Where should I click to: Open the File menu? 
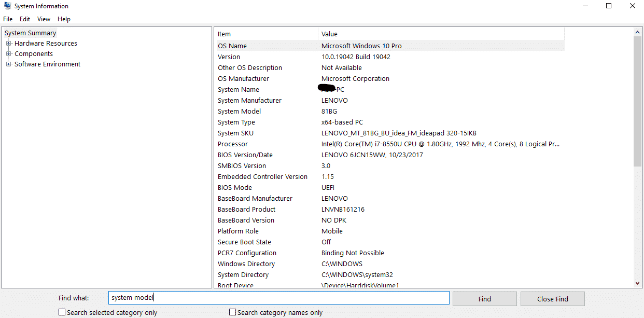[8, 19]
